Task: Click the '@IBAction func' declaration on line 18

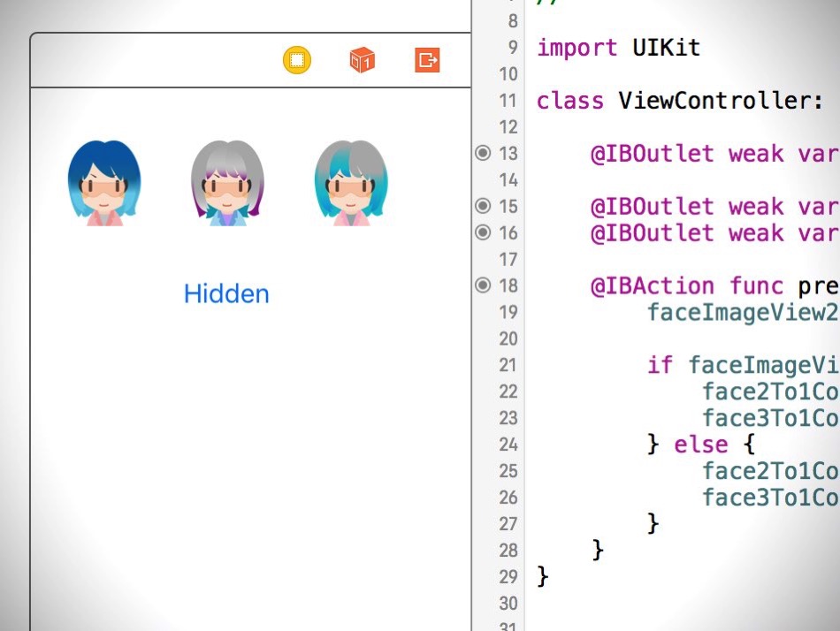Action: [x=715, y=285]
